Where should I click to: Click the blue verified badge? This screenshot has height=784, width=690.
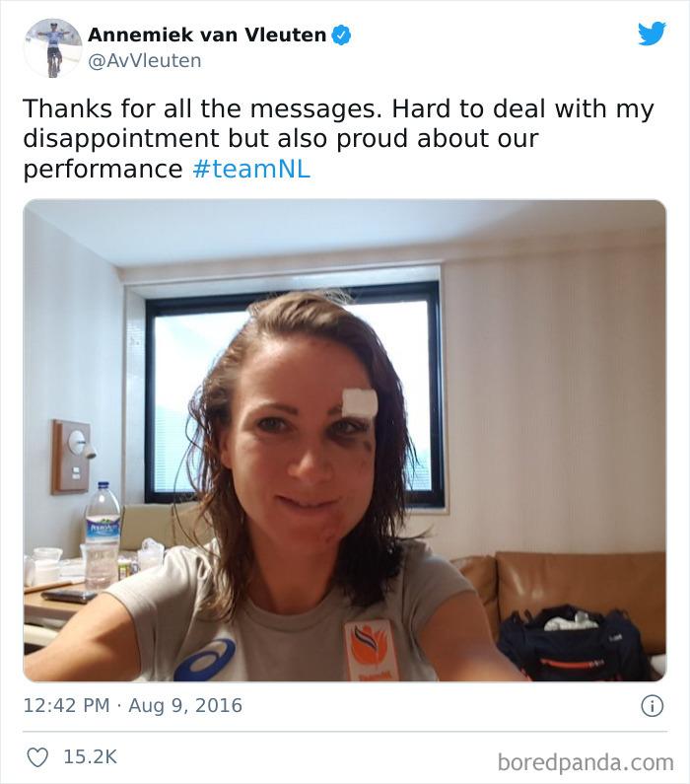tap(341, 36)
